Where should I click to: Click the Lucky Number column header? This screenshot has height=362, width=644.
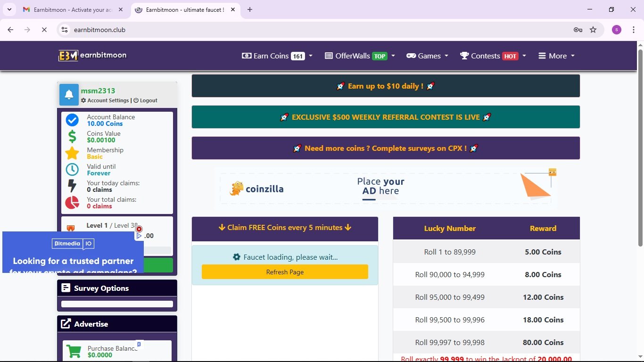pyautogui.click(x=450, y=228)
